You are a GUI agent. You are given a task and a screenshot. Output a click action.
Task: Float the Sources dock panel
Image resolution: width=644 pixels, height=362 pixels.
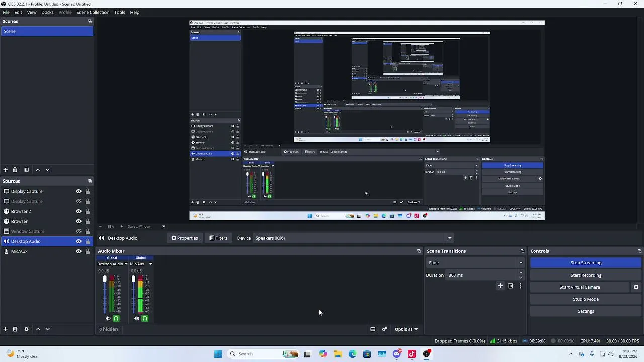90,181
